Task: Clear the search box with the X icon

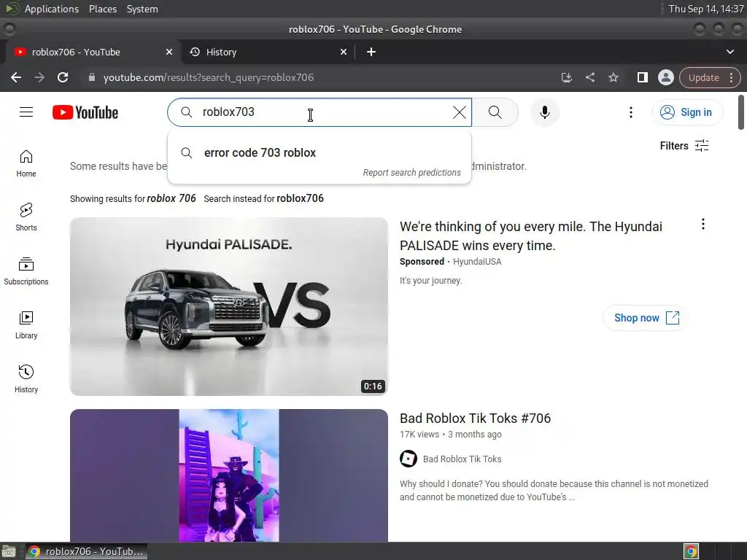Action: [460, 112]
